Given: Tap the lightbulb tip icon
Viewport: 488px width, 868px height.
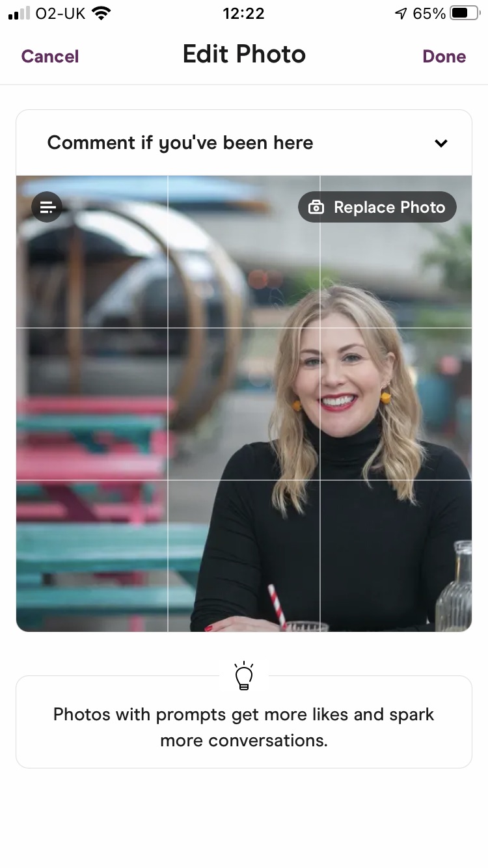Looking at the screenshot, I should (x=244, y=676).
